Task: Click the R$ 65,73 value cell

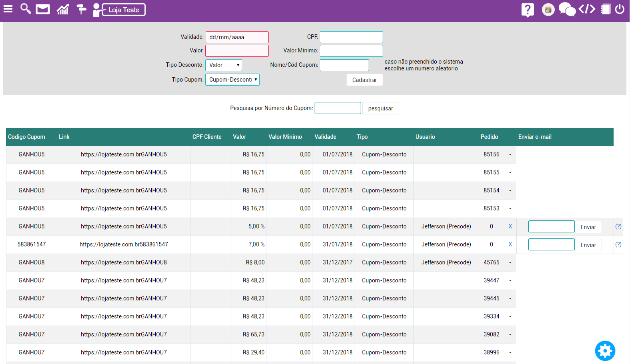Action: (253, 334)
